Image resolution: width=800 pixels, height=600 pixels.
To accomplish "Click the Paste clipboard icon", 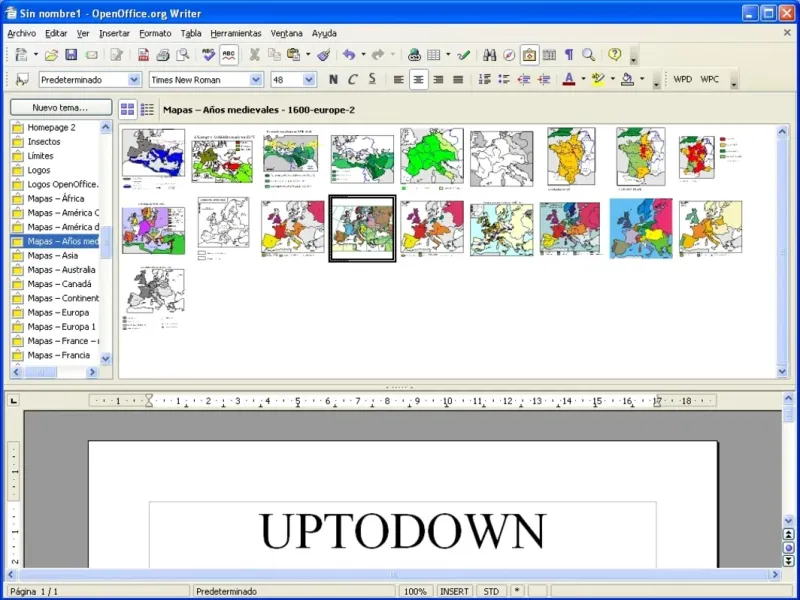I will pyautogui.click(x=293, y=55).
